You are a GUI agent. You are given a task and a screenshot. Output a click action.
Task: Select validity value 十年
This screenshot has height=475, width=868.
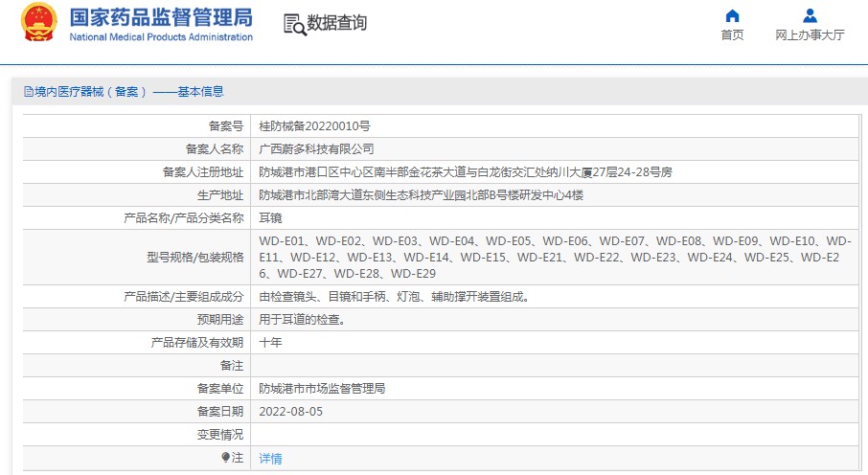(x=271, y=343)
